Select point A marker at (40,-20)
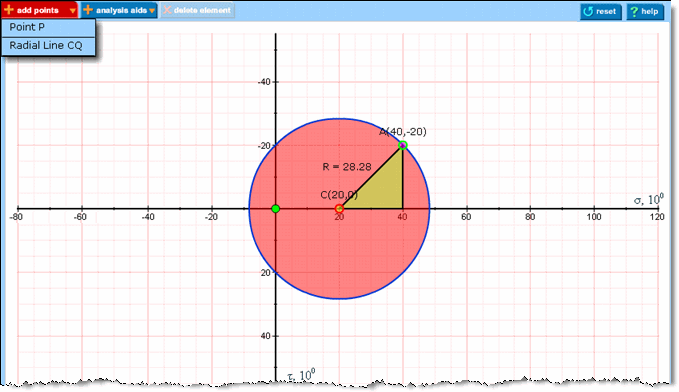679x392 pixels. 403,145
